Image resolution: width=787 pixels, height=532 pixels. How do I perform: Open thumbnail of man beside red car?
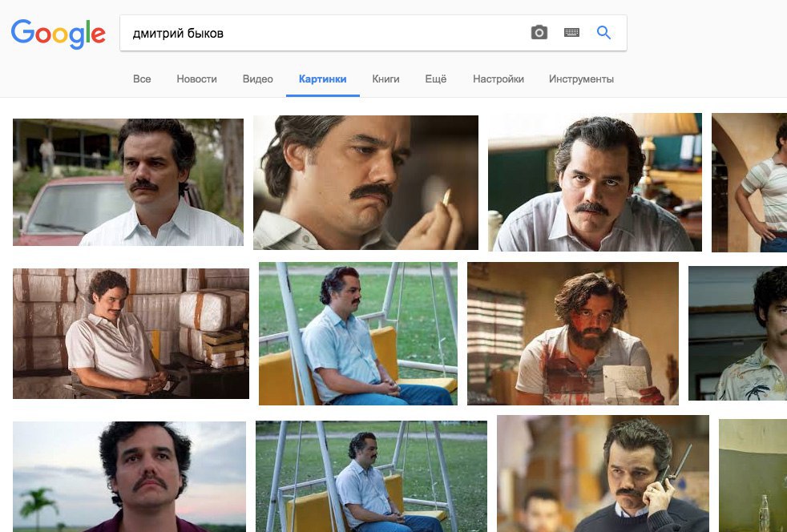128,182
